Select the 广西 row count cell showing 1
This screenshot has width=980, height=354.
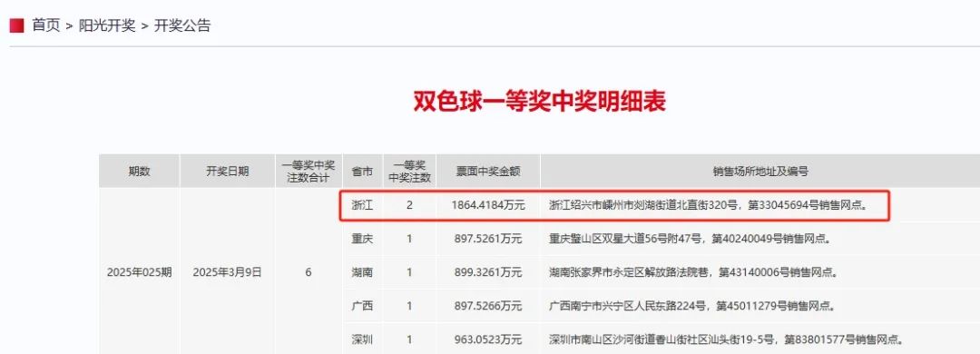click(409, 306)
